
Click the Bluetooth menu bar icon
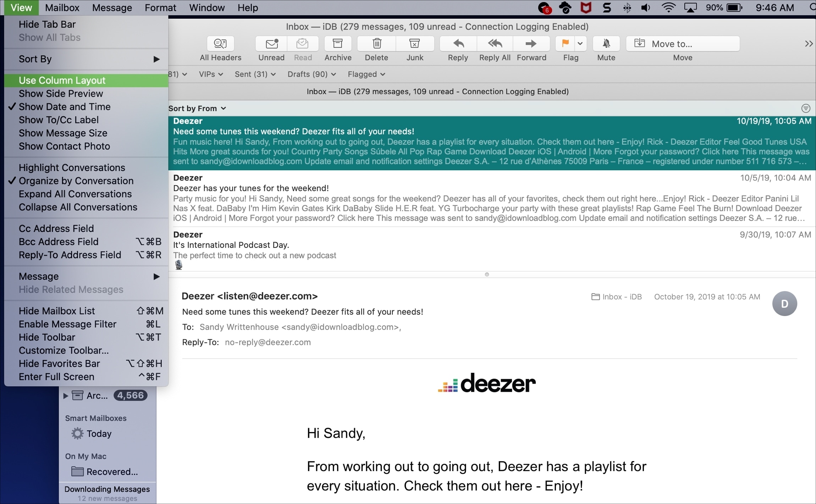pyautogui.click(x=627, y=7)
